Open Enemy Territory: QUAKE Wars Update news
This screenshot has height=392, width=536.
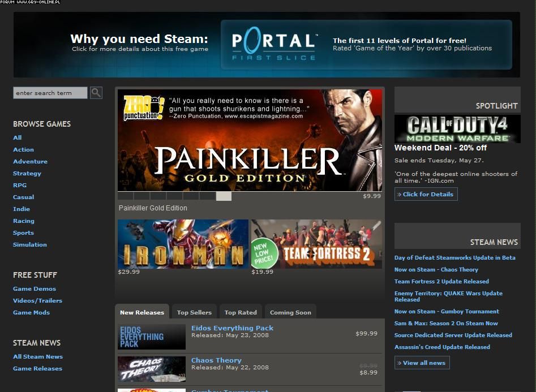coord(448,296)
